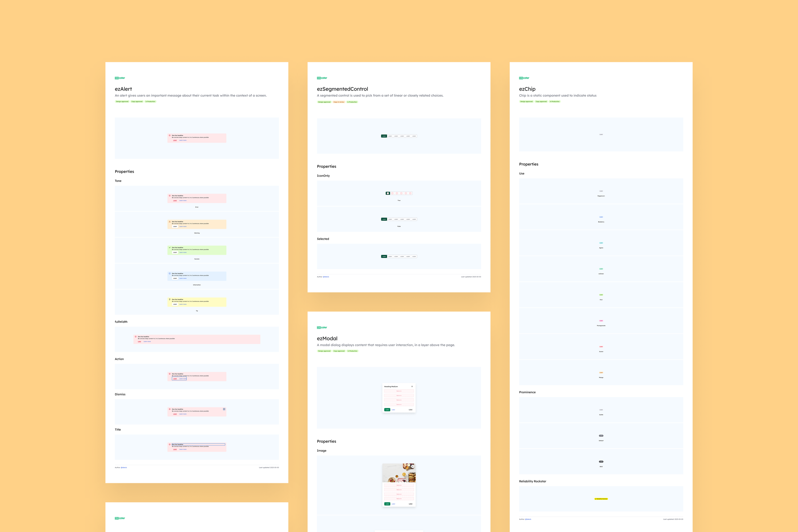Select the dark Label segment under the Selected heading
Screen dimensions: 798x532
pyautogui.click(x=384, y=257)
